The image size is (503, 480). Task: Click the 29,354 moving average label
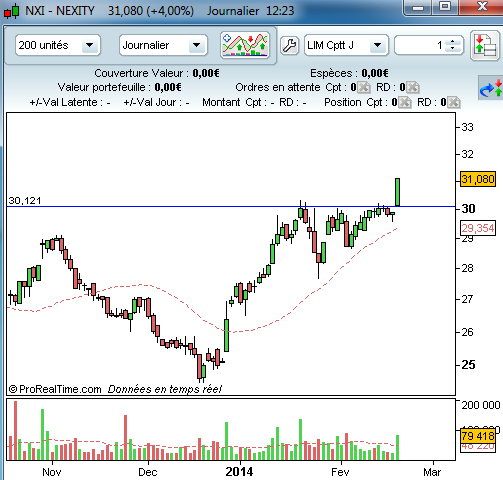click(478, 228)
